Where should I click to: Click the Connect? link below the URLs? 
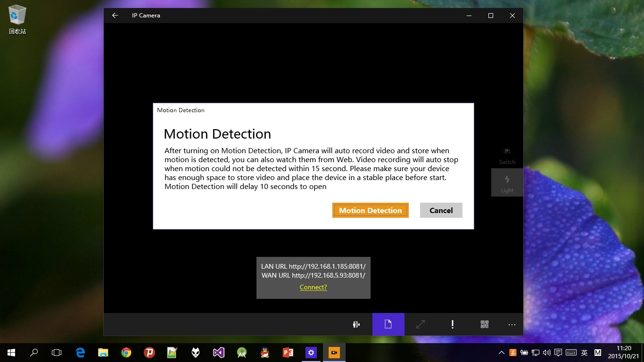click(313, 287)
